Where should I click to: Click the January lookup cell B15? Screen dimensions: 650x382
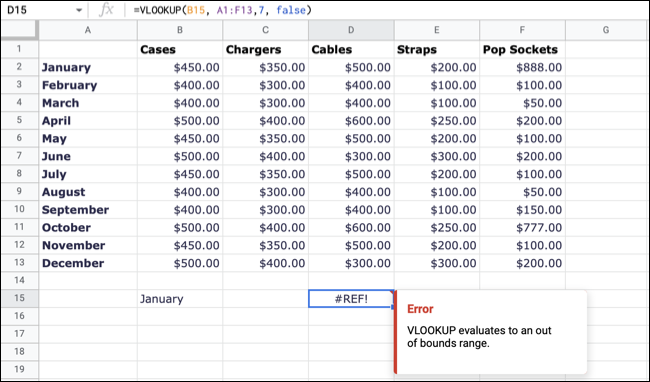180,299
